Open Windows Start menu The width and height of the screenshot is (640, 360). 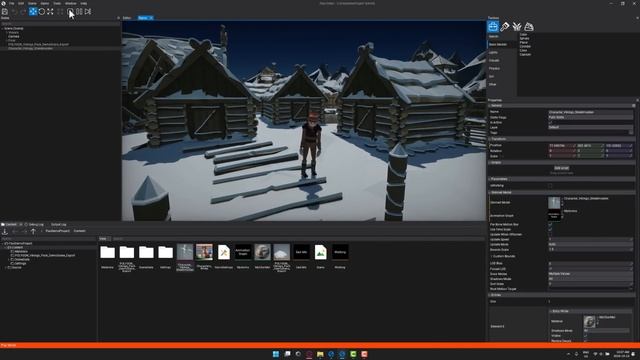(x=276, y=354)
